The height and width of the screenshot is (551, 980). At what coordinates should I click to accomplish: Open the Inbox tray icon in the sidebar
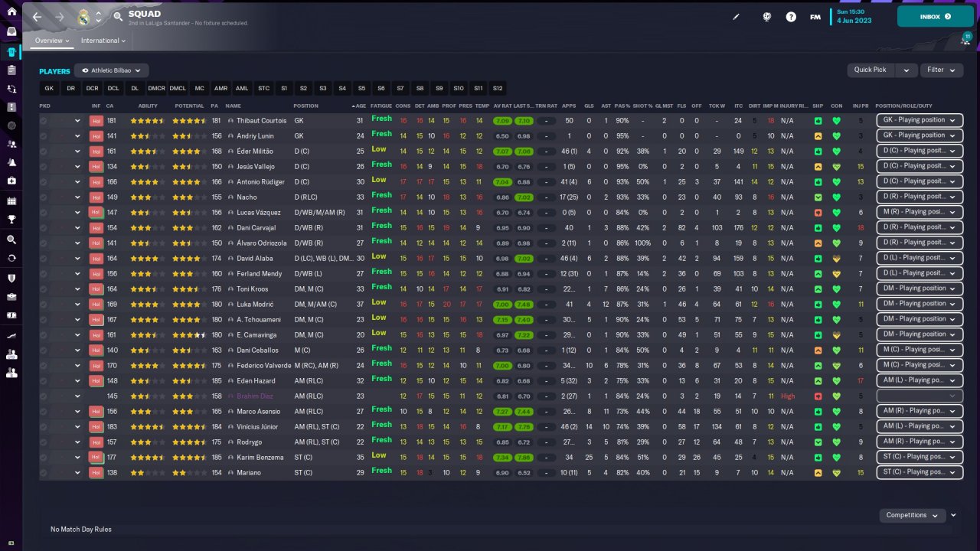tap(11, 31)
